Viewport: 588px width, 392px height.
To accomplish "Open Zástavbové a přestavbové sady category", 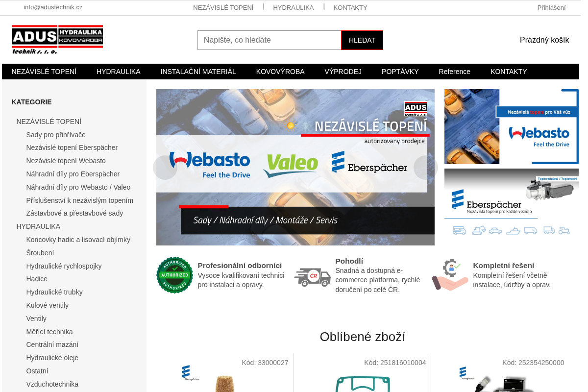I will point(74,213).
